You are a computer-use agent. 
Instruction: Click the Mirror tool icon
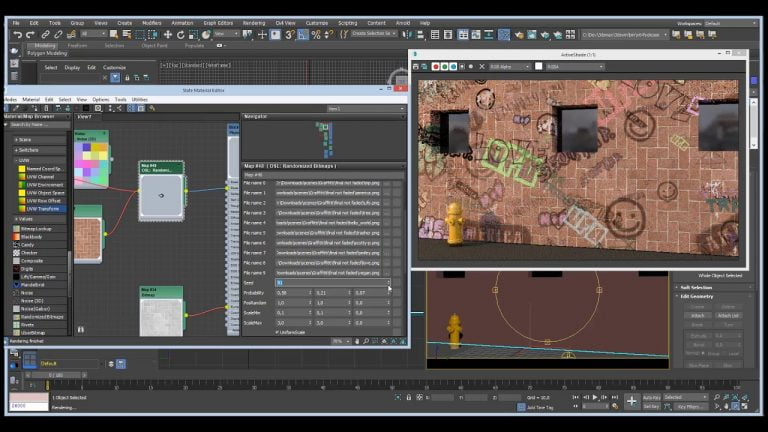[407, 34]
